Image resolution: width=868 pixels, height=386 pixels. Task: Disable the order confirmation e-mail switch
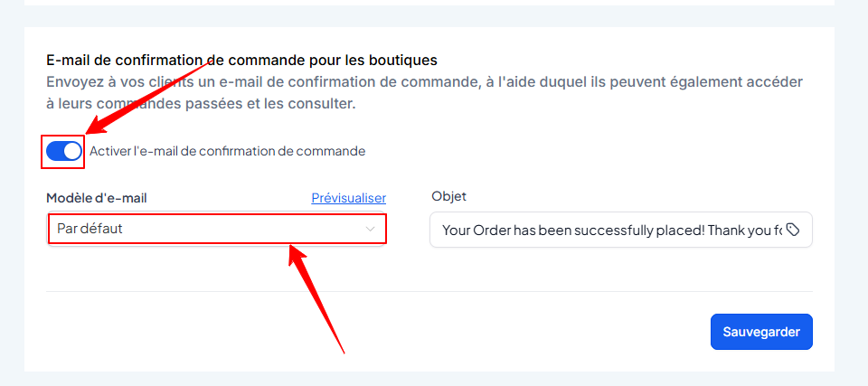(63, 151)
